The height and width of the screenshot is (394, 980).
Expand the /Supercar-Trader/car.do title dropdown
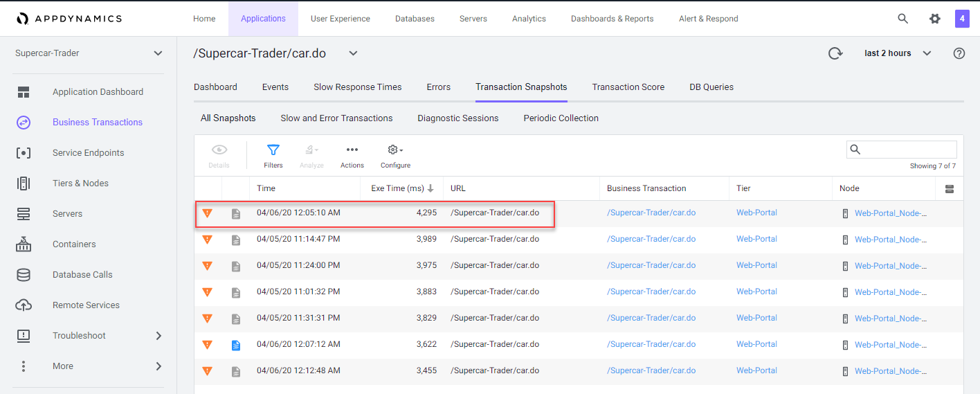[353, 53]
